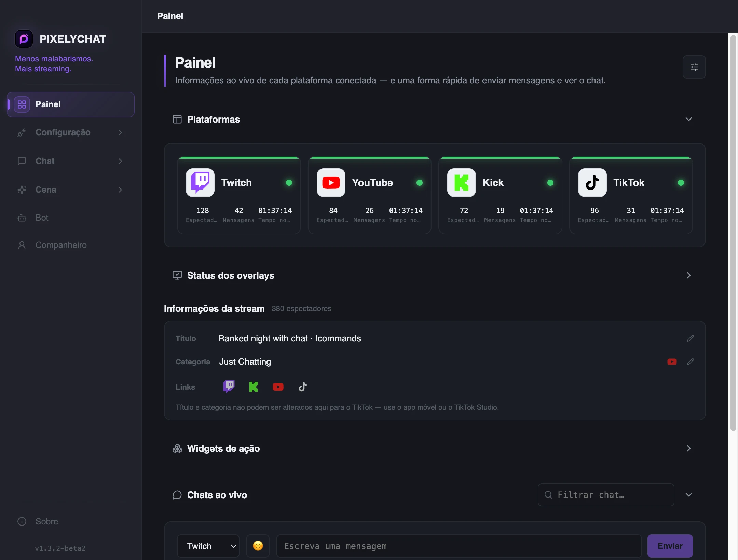Click the vertical scrollbar thumb

(x=733, y=233)
